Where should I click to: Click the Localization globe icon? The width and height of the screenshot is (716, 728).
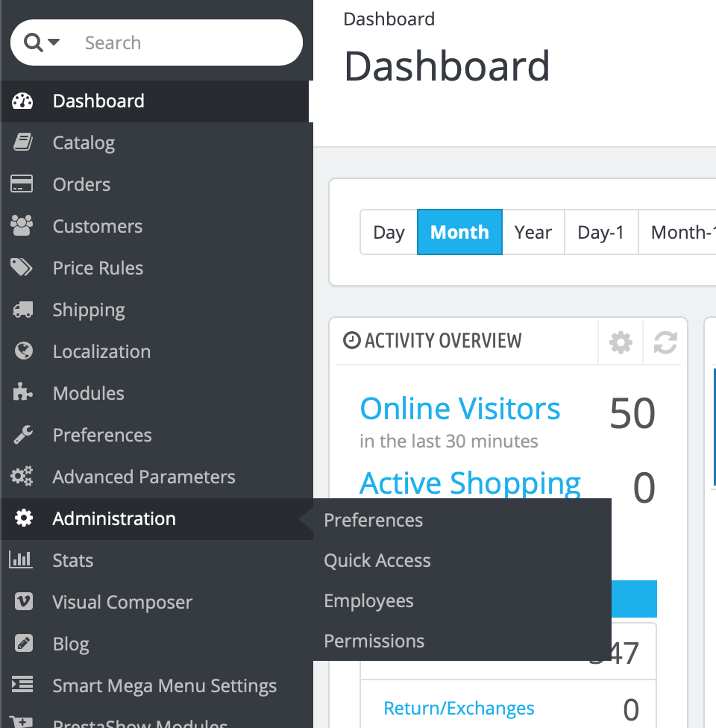click(x=24, y=351)
